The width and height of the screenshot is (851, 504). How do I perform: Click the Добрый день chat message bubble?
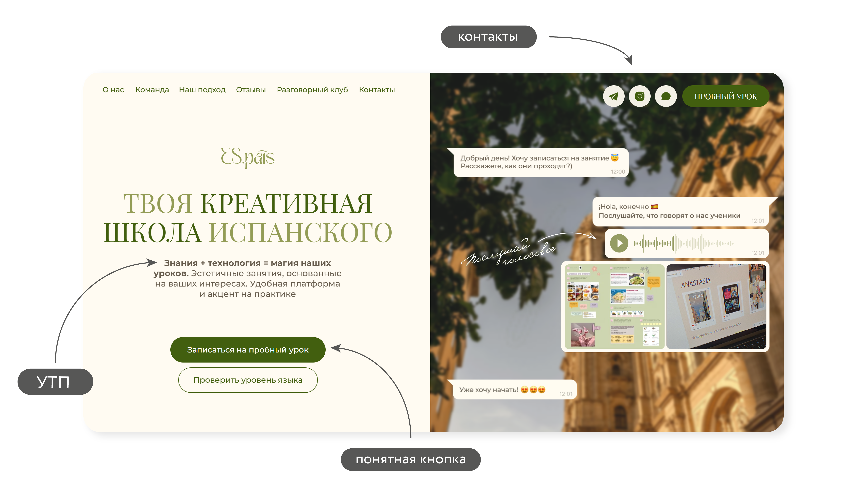tap(540, 163)
